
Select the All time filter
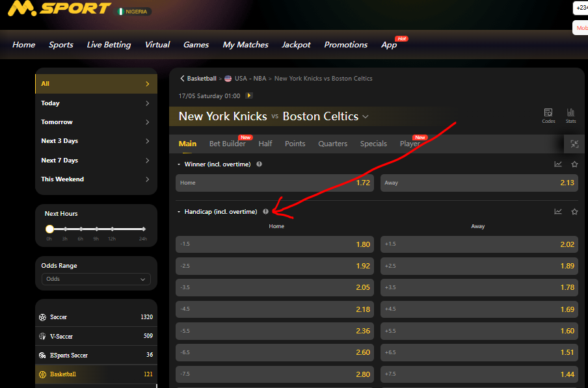pos(96,84)
